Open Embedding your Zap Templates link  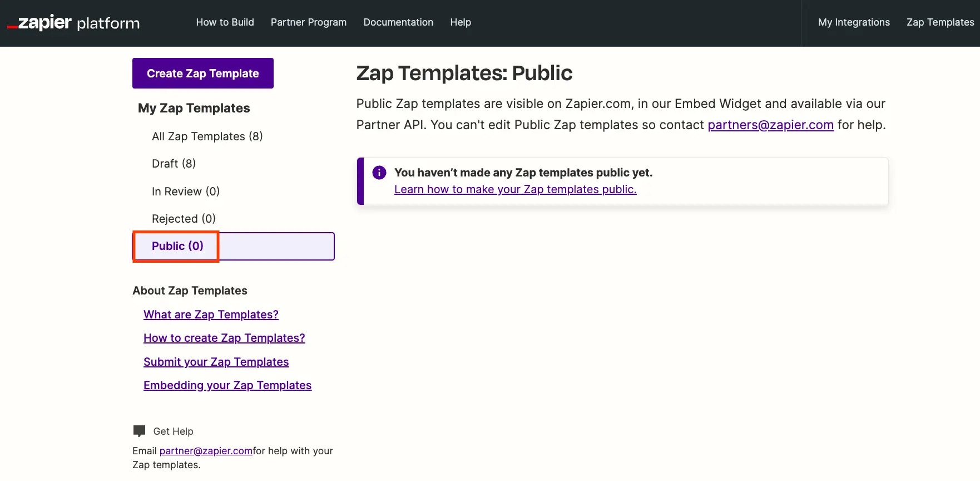[x=227, y=385]
